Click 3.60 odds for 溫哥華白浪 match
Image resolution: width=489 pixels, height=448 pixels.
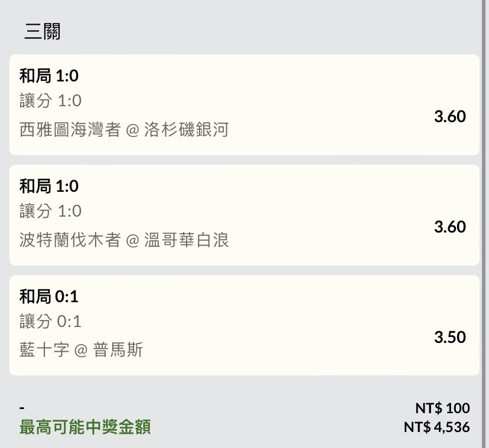(449, 227)
